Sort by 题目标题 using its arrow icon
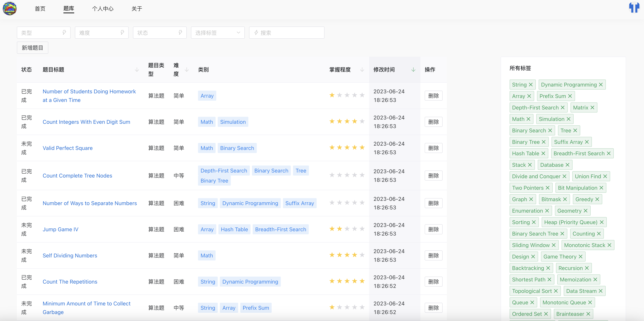 pyautogui.click(x=137, y=70)
